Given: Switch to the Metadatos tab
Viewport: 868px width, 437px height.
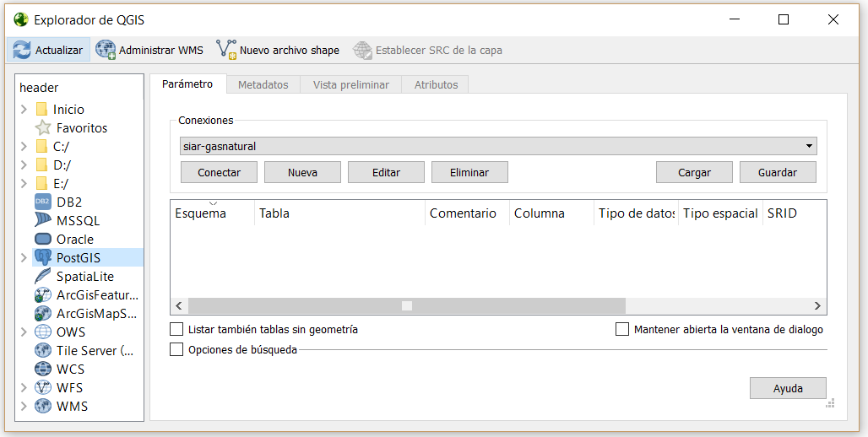Looking at the screenshot, I should tap(263, 84).
